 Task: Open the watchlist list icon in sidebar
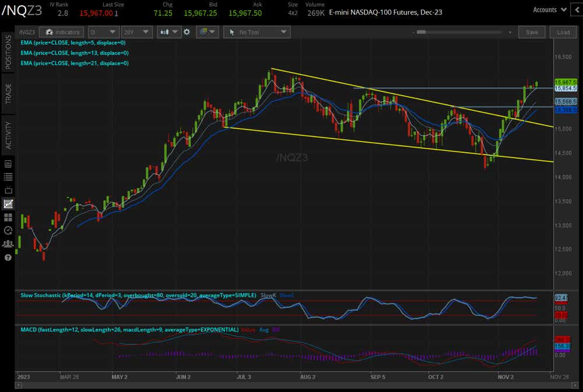pyautogui.click(x=8, y=177)
